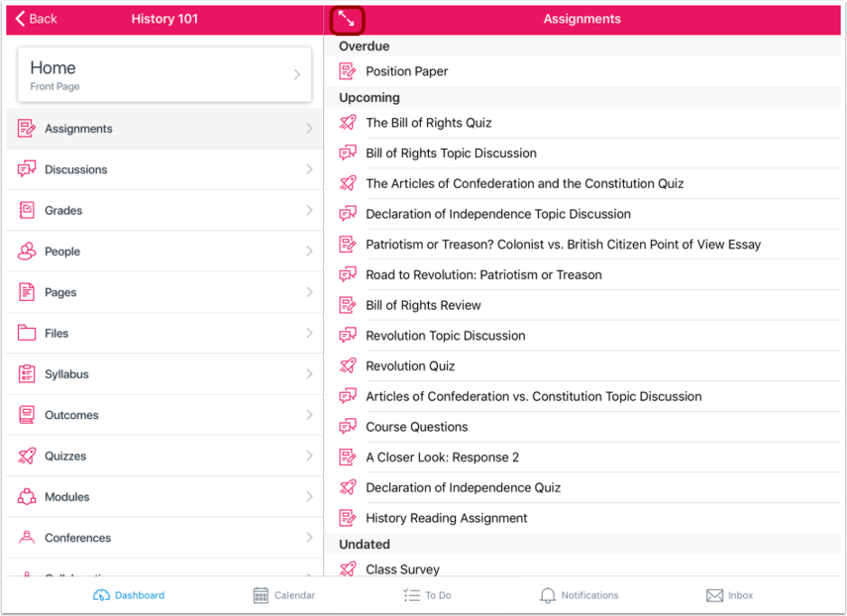Click the Grades icon in the sidebar

click(27, 210)
